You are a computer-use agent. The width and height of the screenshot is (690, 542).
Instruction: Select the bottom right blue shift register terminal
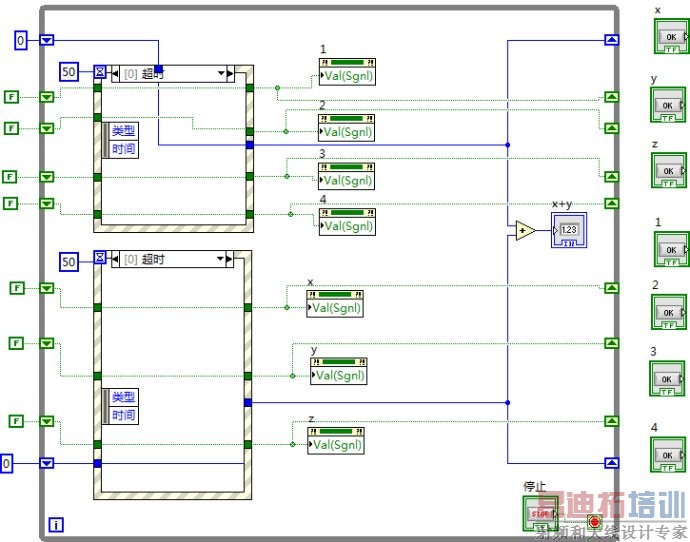coord(612,463)
